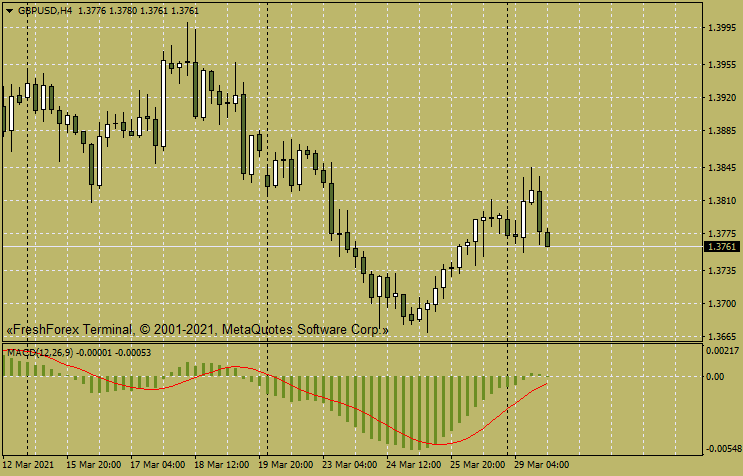The width and height of the screenshot is (743, 476).
Task: Click the 17 Mar 04:00 time label
Action: [x=157, y=465]
